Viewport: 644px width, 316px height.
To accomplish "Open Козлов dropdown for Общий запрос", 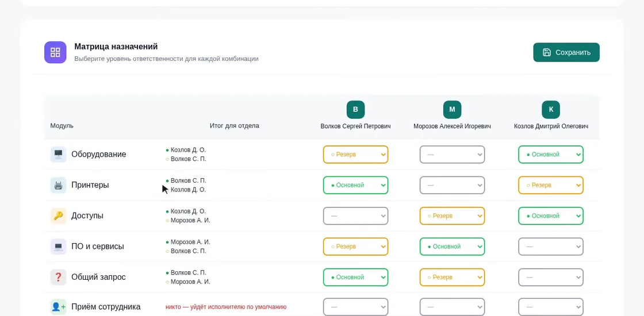I will pyautogui.click(x=551, y=277).
